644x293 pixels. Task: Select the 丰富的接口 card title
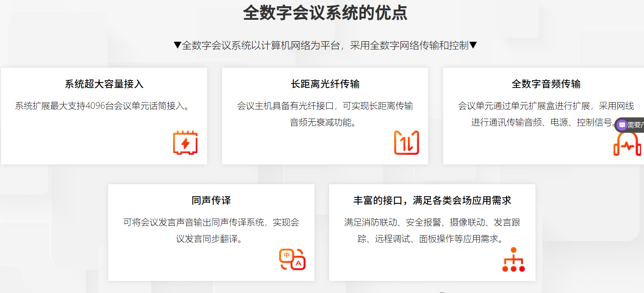pos(432,200)
